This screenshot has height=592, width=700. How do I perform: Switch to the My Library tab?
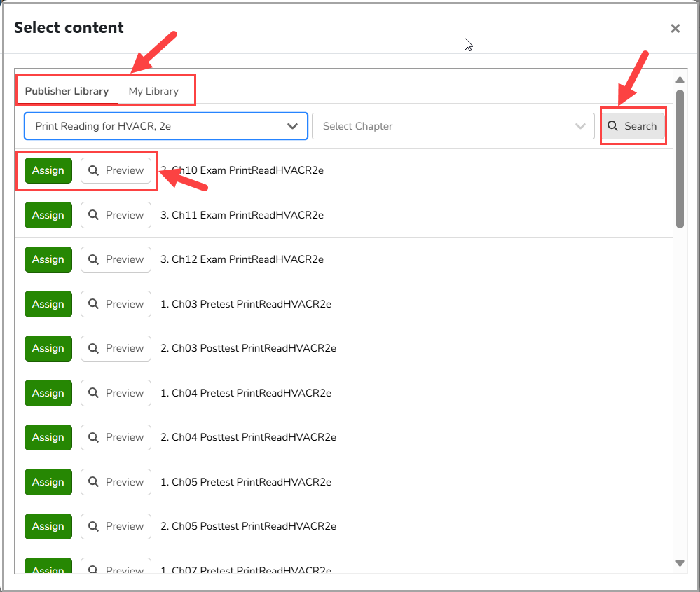tap(153, 91)
